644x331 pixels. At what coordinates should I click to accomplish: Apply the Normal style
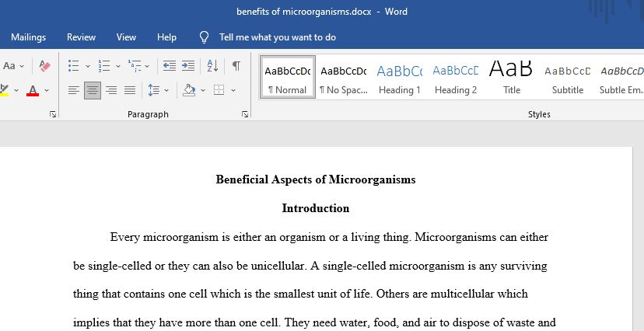[288, 78]
